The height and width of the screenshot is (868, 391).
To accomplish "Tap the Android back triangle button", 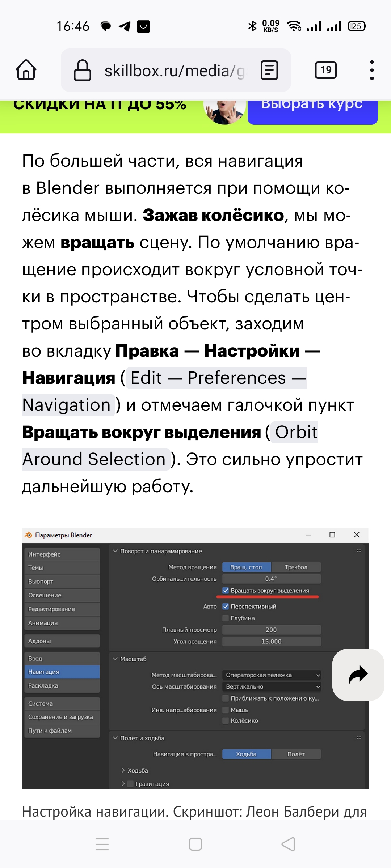I will click(x=289, y=844).
